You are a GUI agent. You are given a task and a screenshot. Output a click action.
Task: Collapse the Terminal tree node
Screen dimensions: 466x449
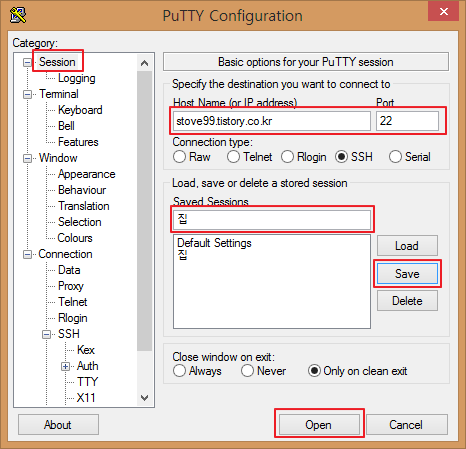pos(27,94)
